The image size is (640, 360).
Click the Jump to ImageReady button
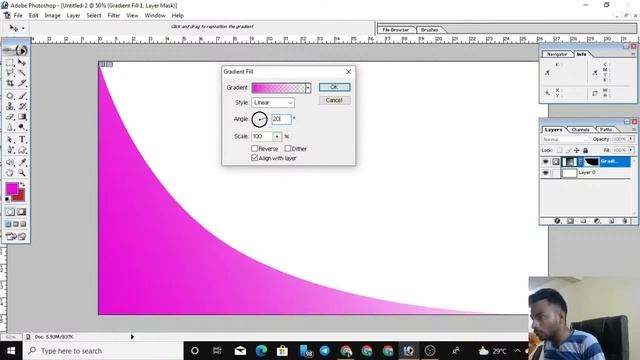16,236
